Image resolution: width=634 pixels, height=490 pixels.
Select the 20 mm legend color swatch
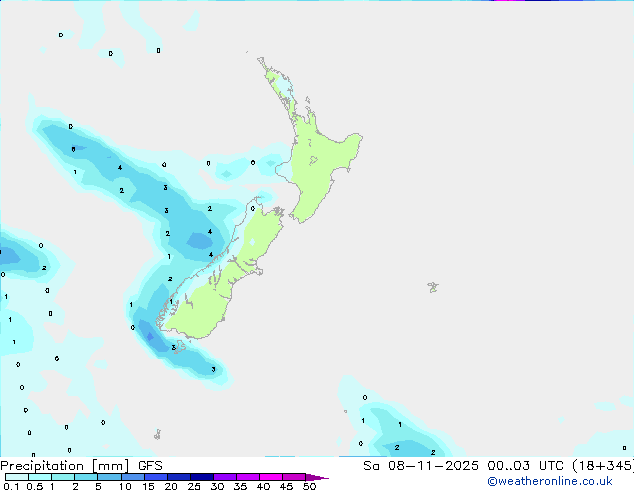coord(179,477)
